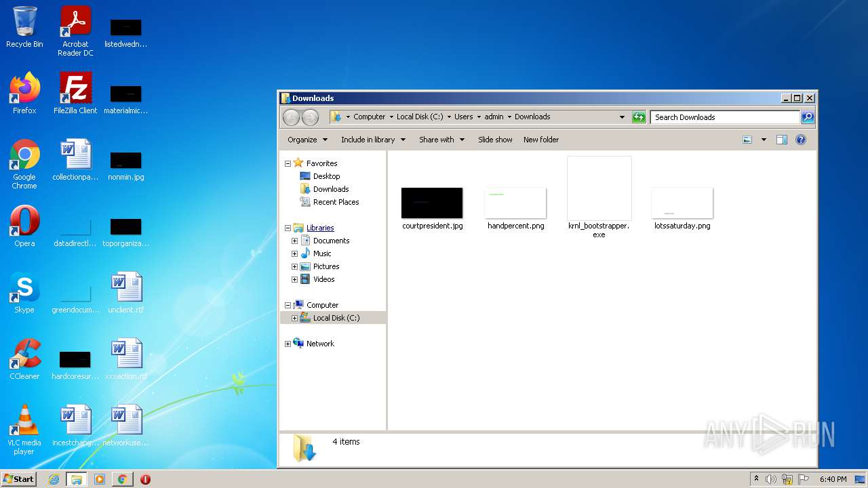
Task: Click the Explorer Forward button
Action: coord(310,117)
